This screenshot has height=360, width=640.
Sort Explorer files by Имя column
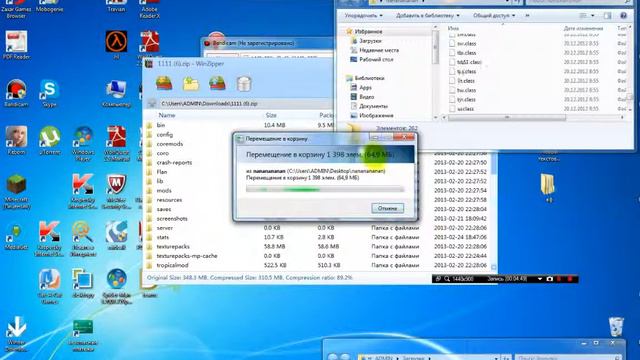pyautogui.click(x=453, y=28)
